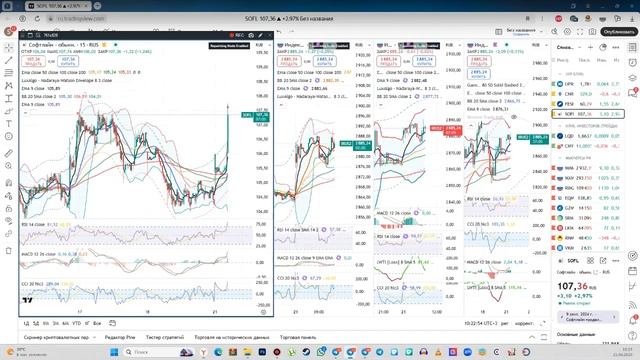Viewport: 640px width, 360px height.
Task: Open the alerts clock icon in the right sidebar
Action: point(632,62)
